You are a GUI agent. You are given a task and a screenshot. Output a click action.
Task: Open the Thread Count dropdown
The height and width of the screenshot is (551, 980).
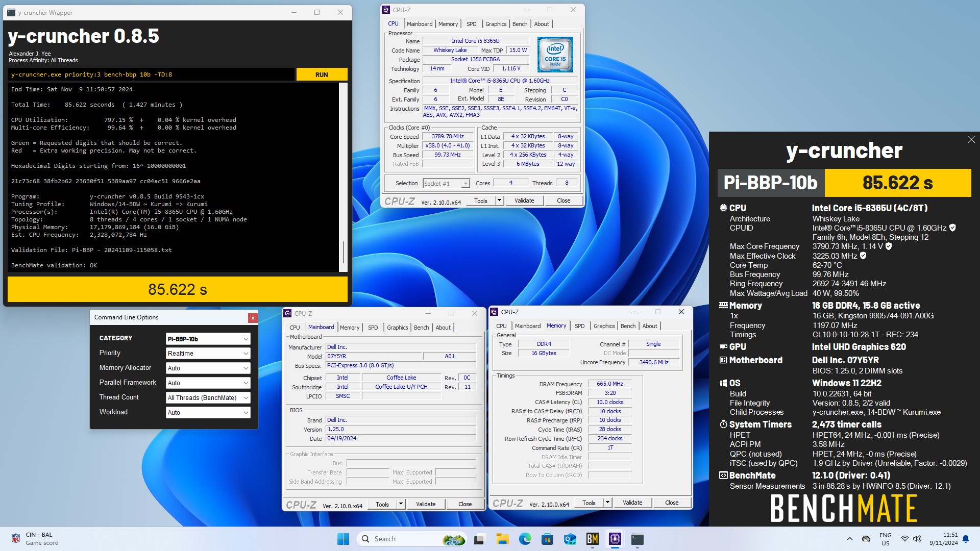click(x=208, y=398)
